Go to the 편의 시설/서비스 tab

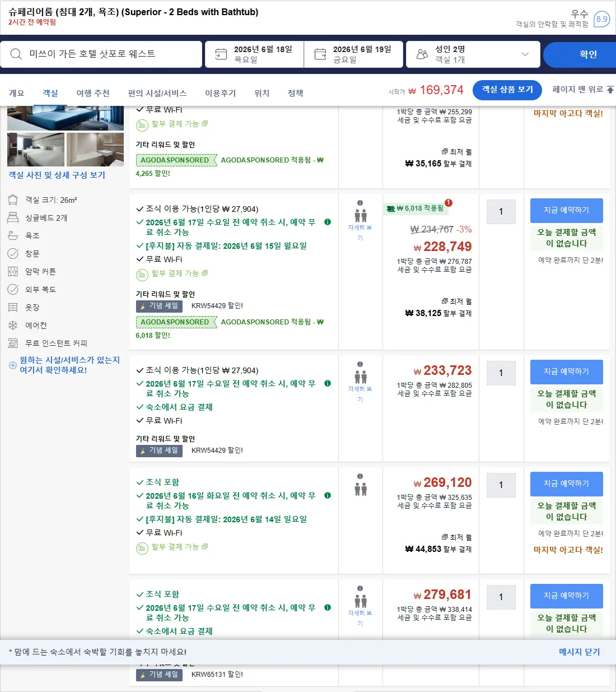click(x=157, y=93)
